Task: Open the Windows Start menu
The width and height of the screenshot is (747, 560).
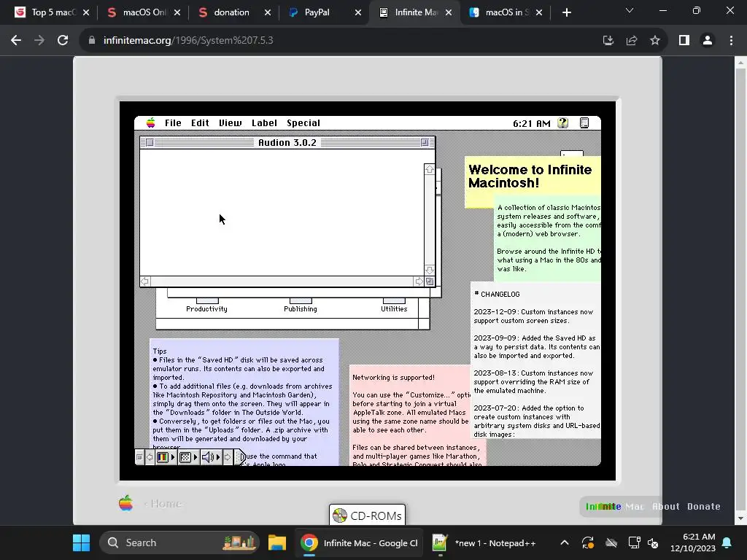Action: coord(81,542)
